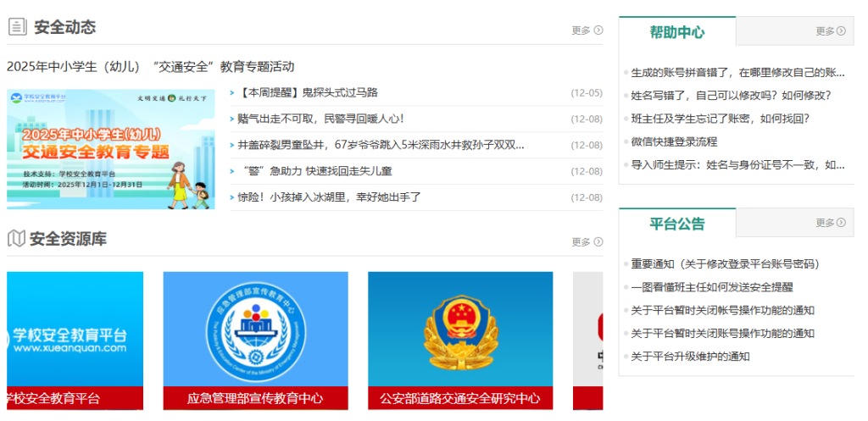Open help: 导入师生提示 姓名与身份证号不一致

[738, 165]
